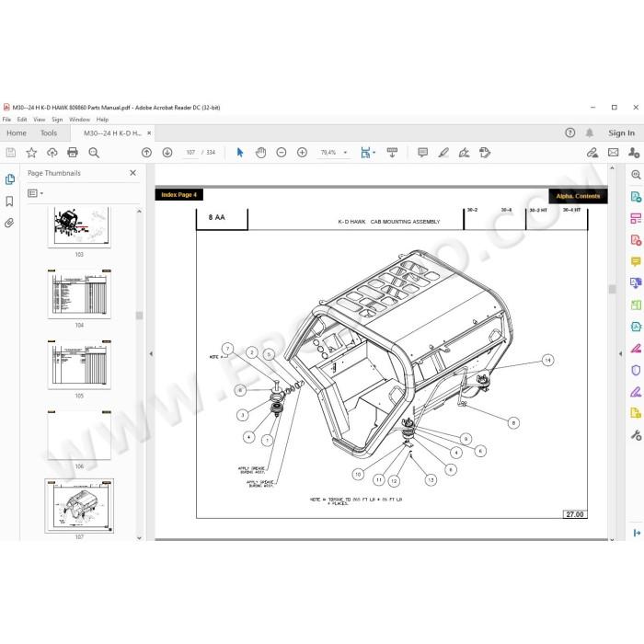Screen dimensions: 644x644
Task: Select page 106 thumbnail
Action: 79,435
